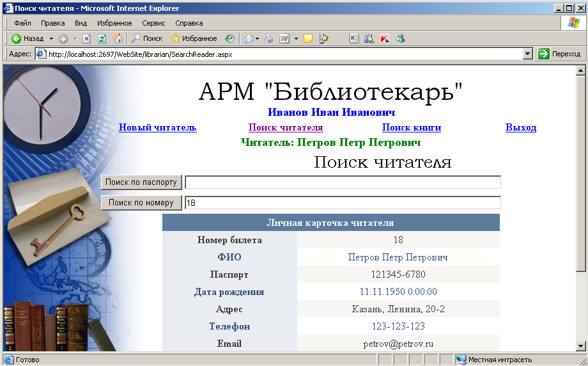
Task: Open the Избранное menu in menu bar
Action: 114,23
